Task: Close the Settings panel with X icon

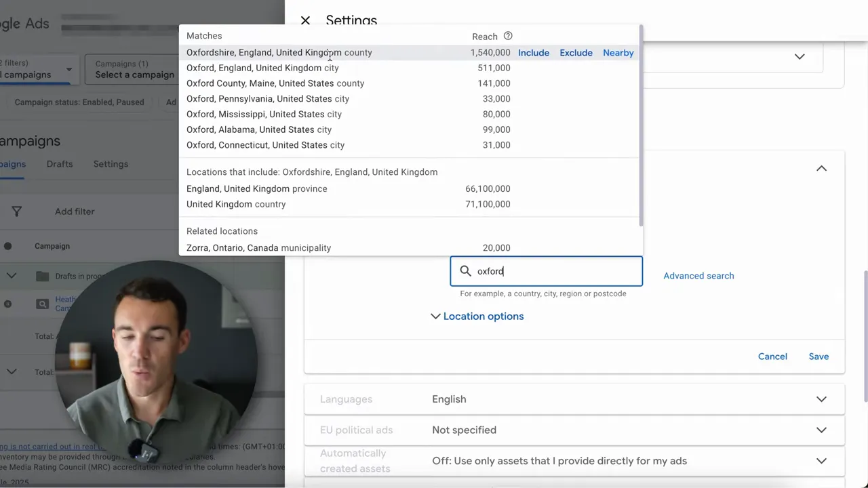Action: (x=305, y=21)
